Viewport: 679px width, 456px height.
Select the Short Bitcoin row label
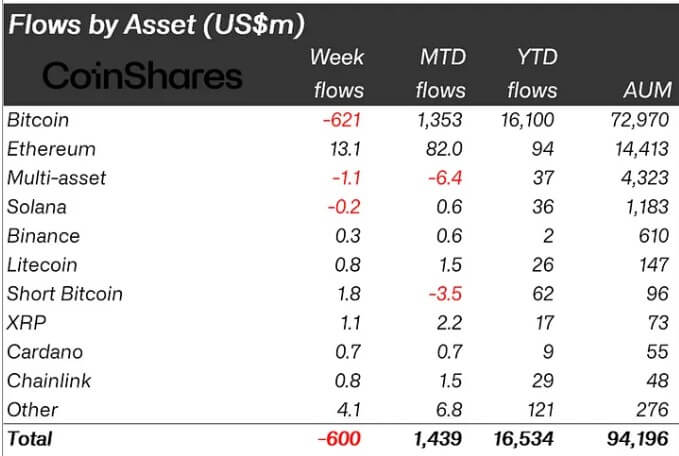[65, 294]
